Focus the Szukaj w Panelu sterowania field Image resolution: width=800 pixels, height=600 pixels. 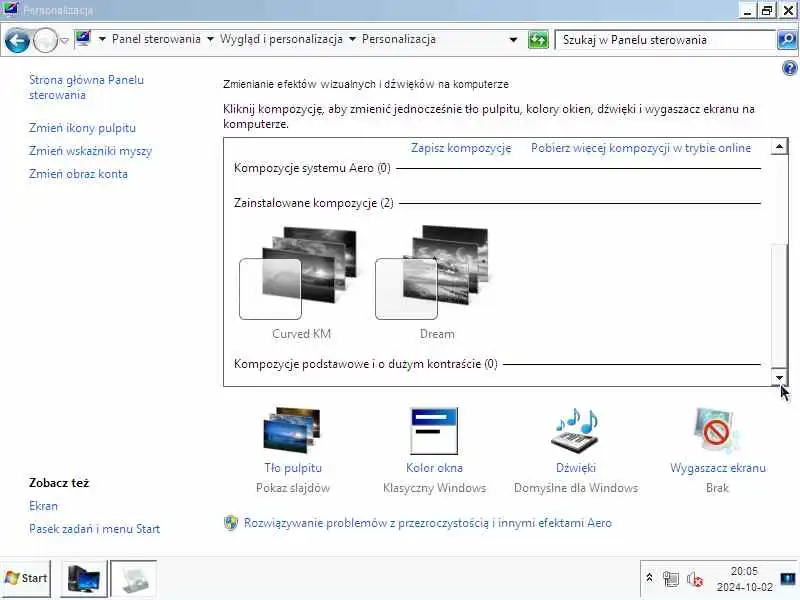pyautogui.click(x=665, y=40)
